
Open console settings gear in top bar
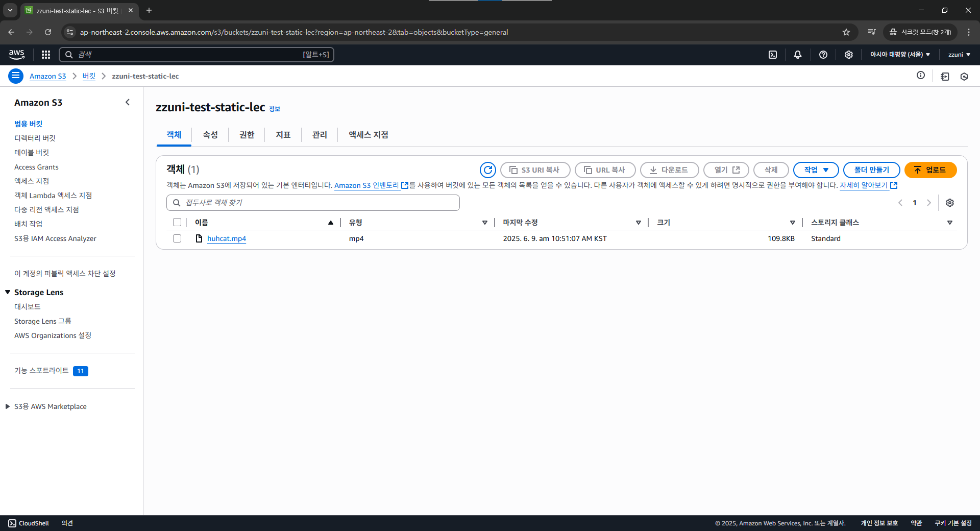pos(849,55)
